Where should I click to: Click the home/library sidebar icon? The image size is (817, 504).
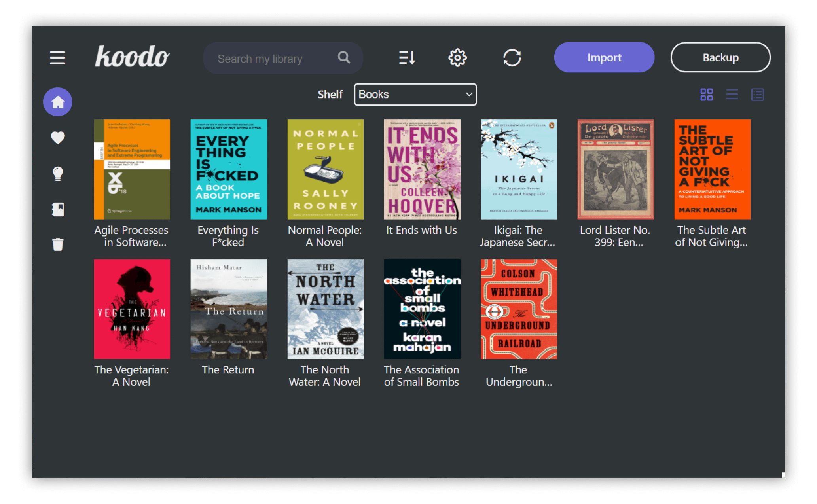click(x=58, y=102)
